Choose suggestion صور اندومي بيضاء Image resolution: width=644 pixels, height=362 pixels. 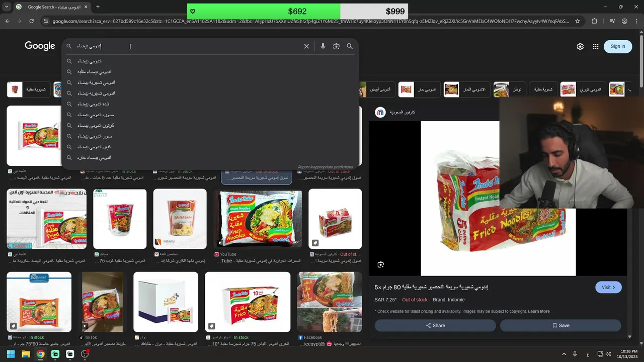pos(95,136)
